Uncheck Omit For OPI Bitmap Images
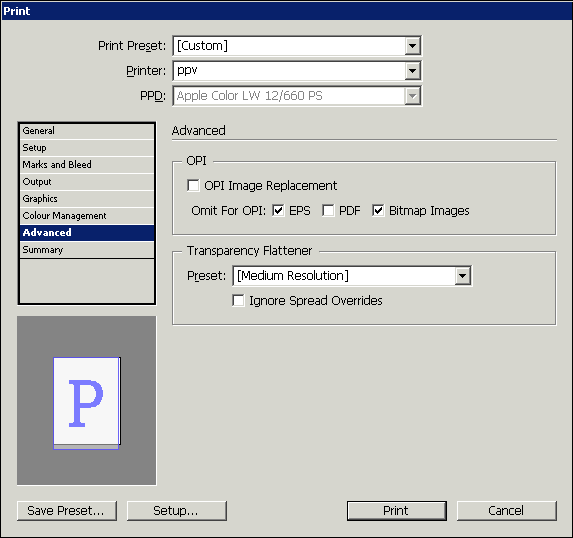Image resolution: width=573 pixels, height=538 pixels. point(378,211)
